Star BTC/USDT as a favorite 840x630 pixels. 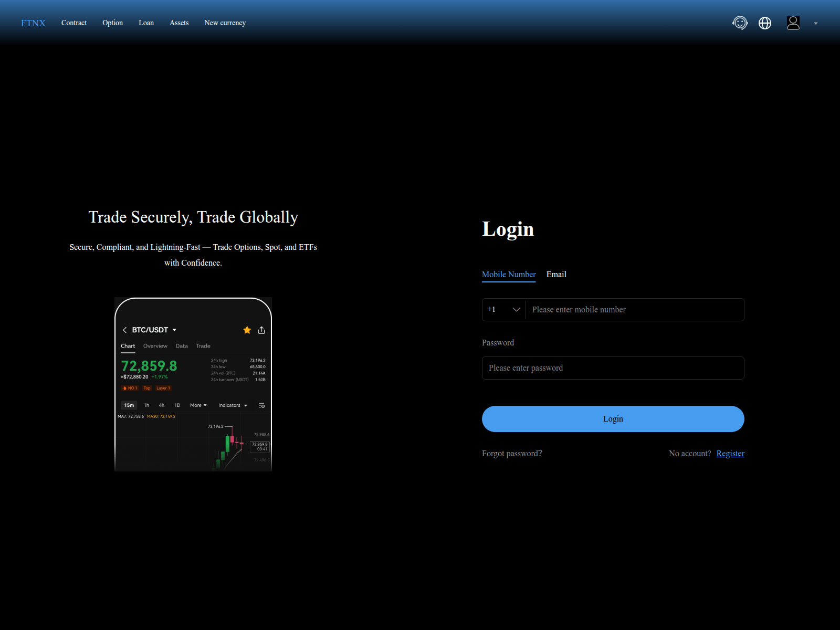[247, 330]
